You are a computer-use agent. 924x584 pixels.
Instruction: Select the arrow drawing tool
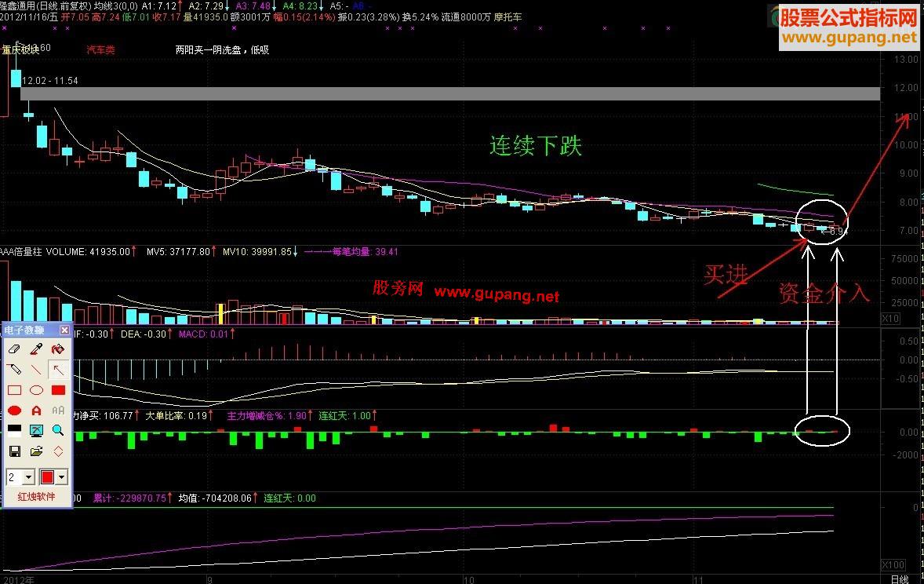click(58, 370)
